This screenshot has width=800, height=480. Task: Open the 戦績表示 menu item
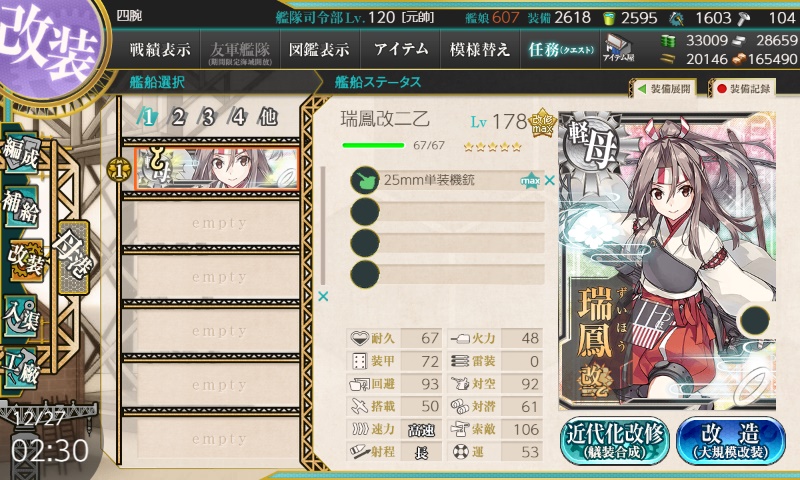coord(160,49)
